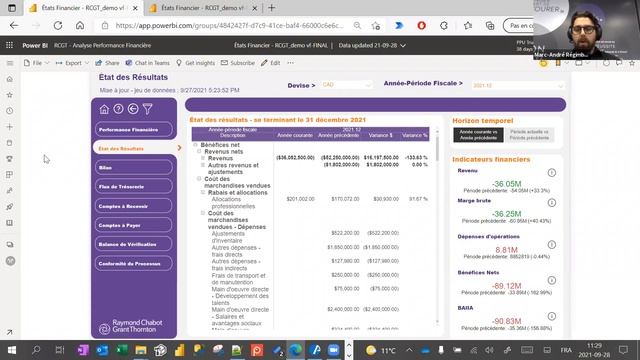Click the browser refresh icon
Screen dimensions: 640x360
point(58,26)
